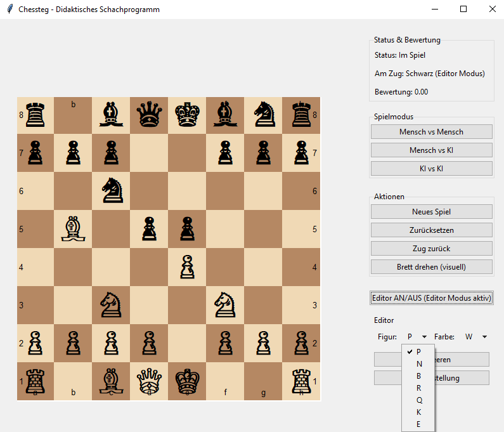Click the white king on e1
504x432 pixels.
187,381
